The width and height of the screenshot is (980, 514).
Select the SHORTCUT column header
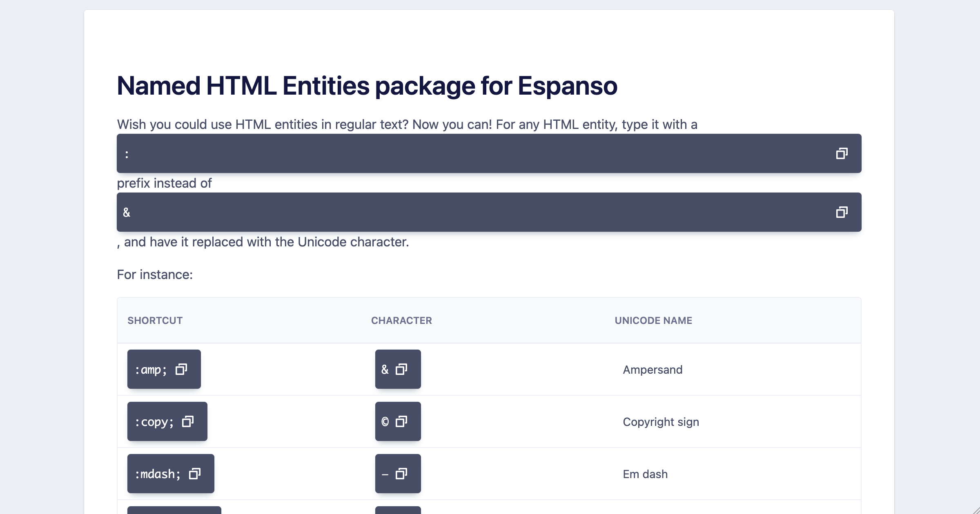155,321
